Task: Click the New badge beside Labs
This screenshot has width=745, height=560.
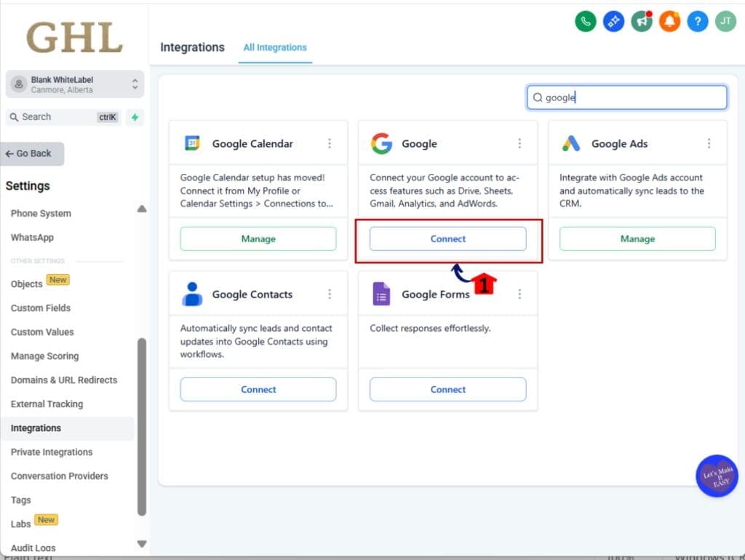Action: [x=46, y=519]
